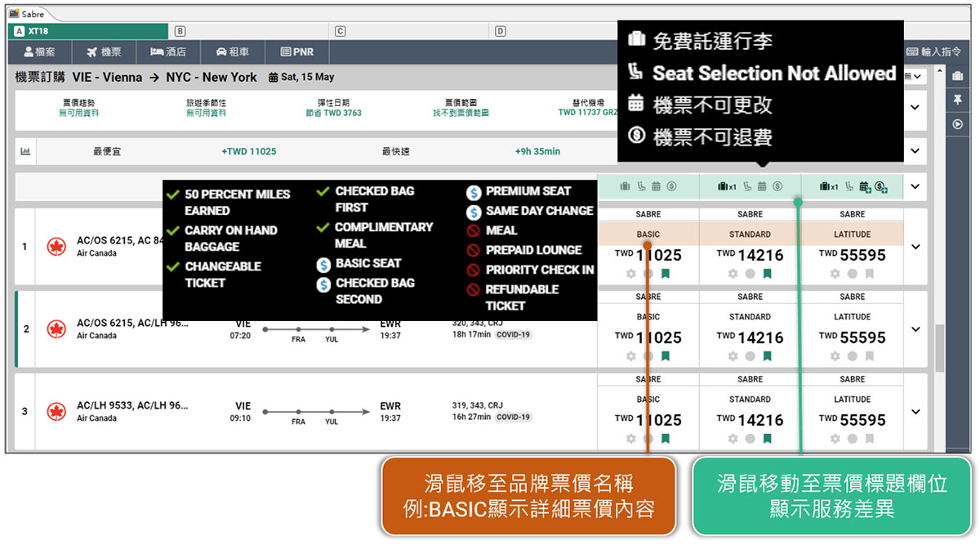Expand itinerary 3 details chevron
The image size is (980, 545).
[x=915, y=412]
